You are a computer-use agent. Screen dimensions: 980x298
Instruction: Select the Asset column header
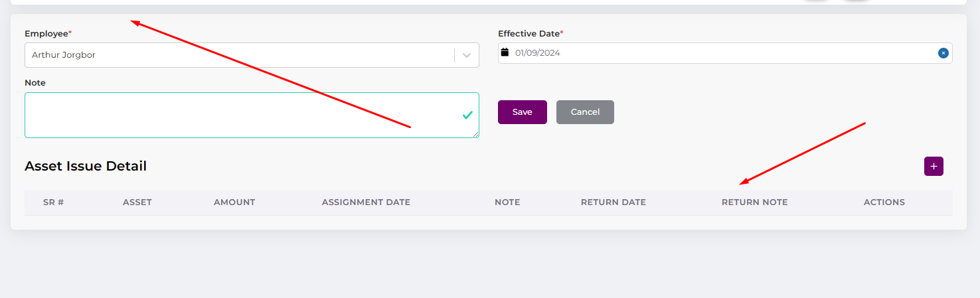137,202
